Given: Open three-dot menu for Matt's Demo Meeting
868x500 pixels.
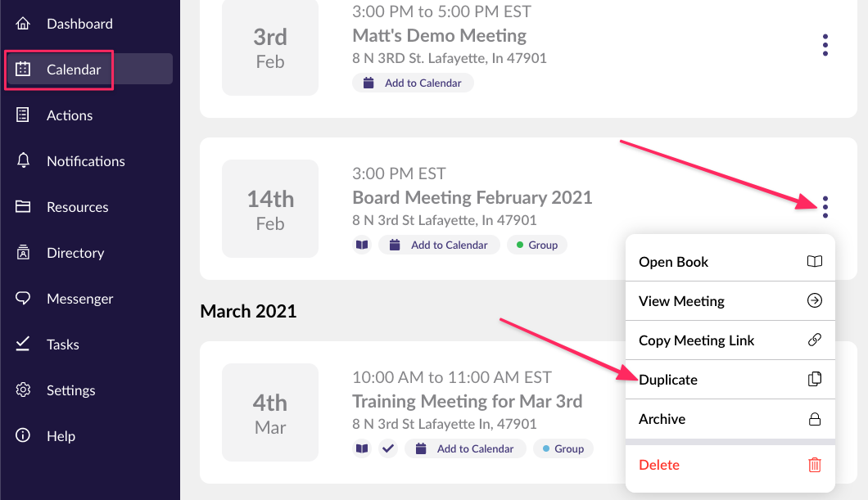Looking at the screenshot, I should click(825, 45).
